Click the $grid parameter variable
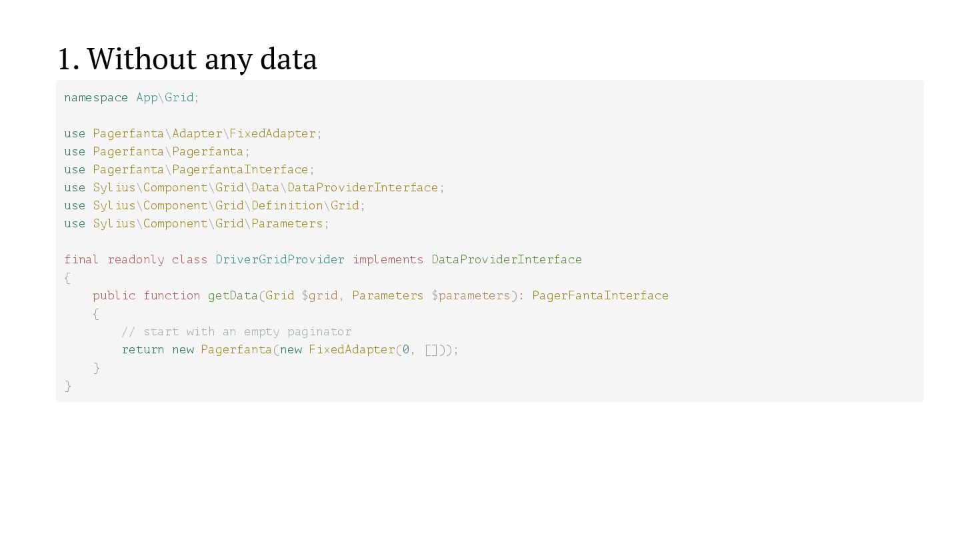Viewport: 980px width, 552px height. [319, 295]
